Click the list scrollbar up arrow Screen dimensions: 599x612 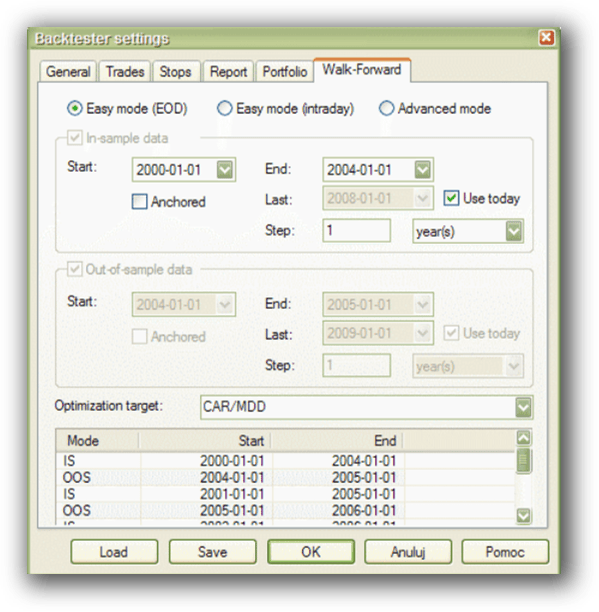pos(523,438)
